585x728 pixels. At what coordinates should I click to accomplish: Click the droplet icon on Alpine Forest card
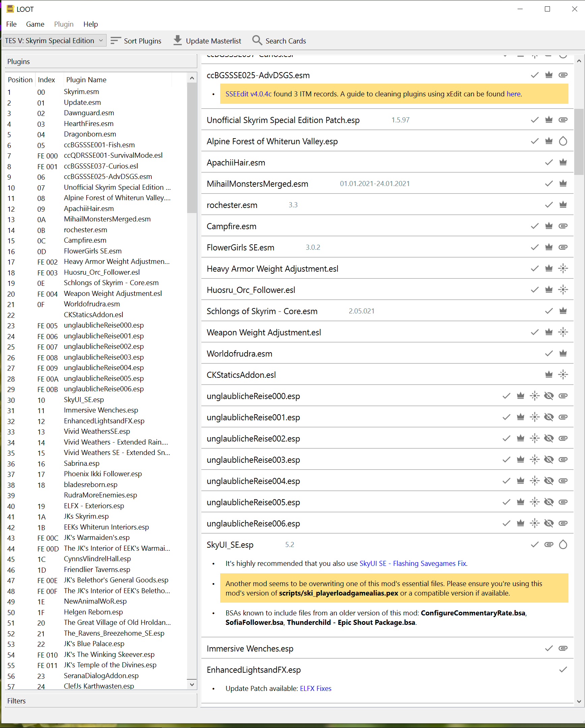pos(563,141)
